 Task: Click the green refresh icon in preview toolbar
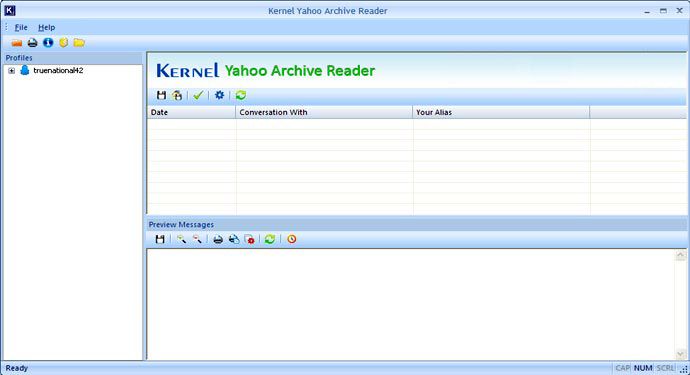[270, 239]
